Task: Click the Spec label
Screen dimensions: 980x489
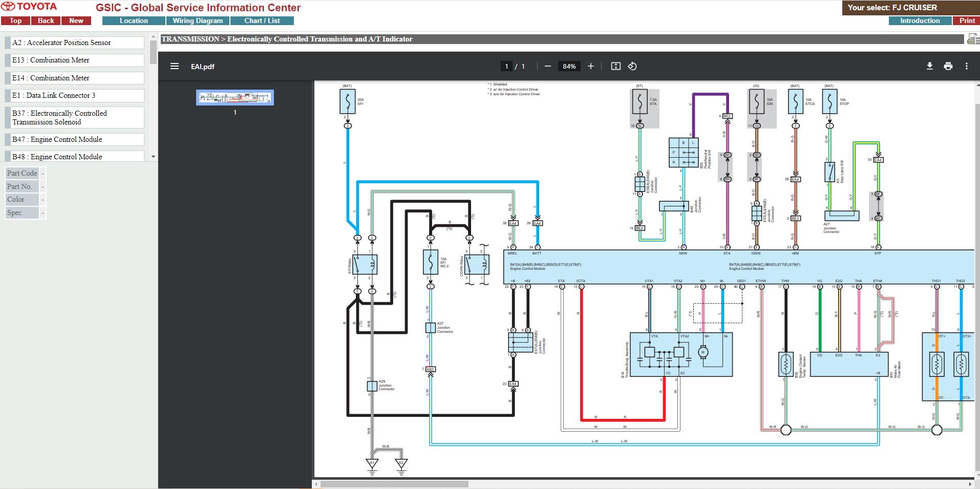Action: tap(22, 212)
